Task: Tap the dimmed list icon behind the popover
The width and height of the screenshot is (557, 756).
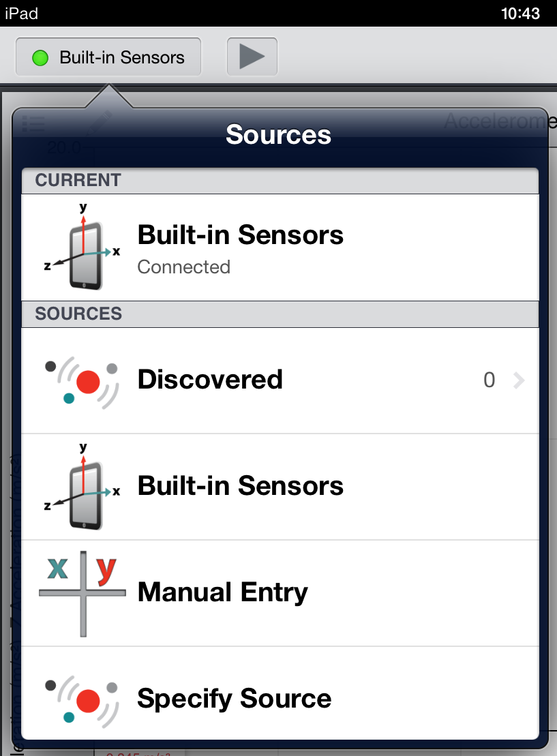Action: click(x=33, y=124)
